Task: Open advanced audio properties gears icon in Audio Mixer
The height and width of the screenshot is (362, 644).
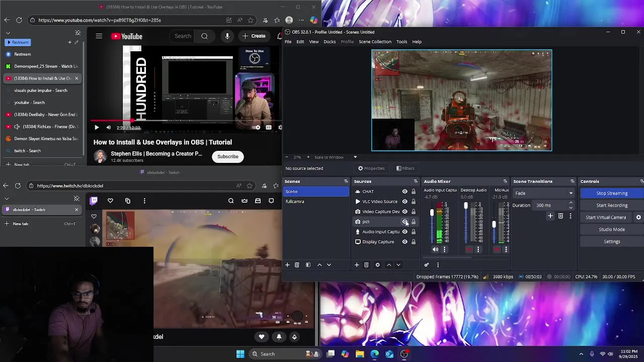Action: [427, 265]
